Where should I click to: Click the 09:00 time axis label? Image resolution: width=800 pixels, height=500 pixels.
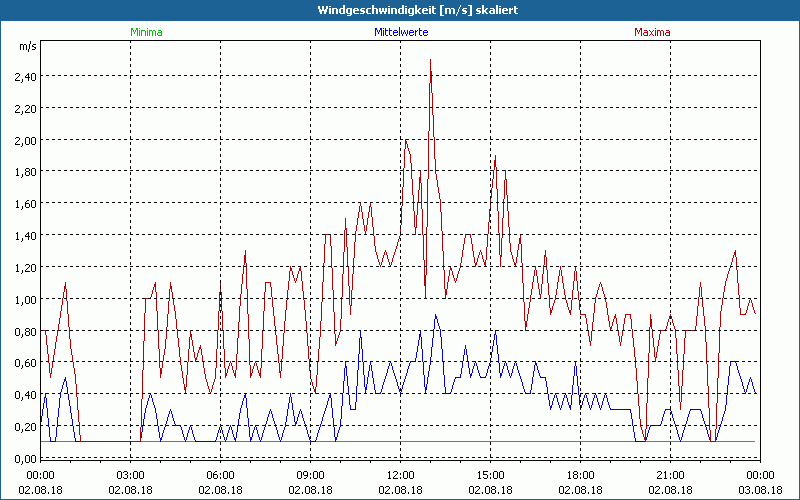pos(310,475)
